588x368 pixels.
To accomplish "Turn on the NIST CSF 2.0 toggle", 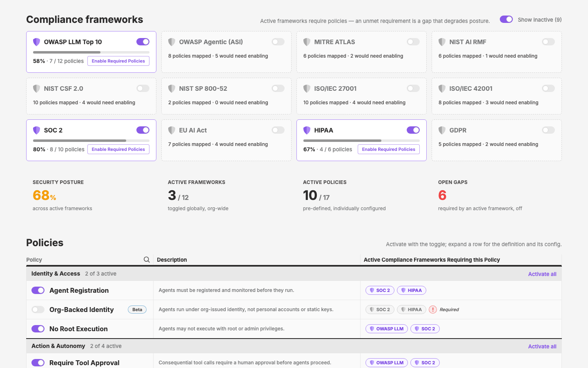I will 143,88.
